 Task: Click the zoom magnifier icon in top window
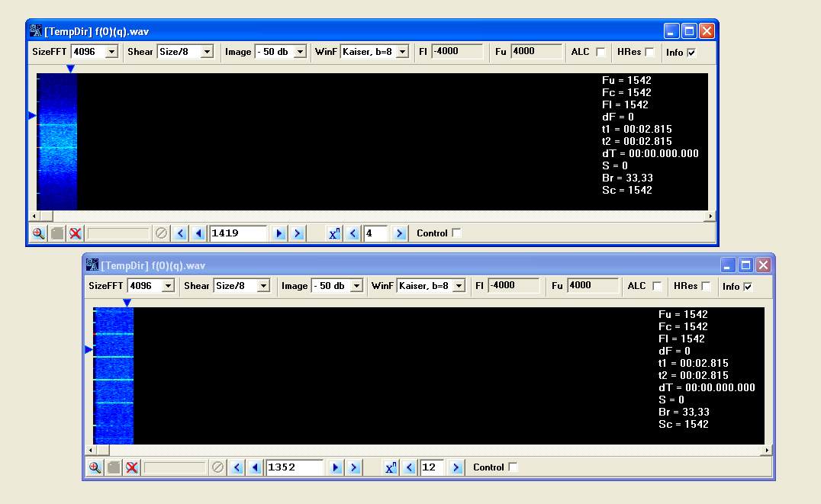click(38, 233)
